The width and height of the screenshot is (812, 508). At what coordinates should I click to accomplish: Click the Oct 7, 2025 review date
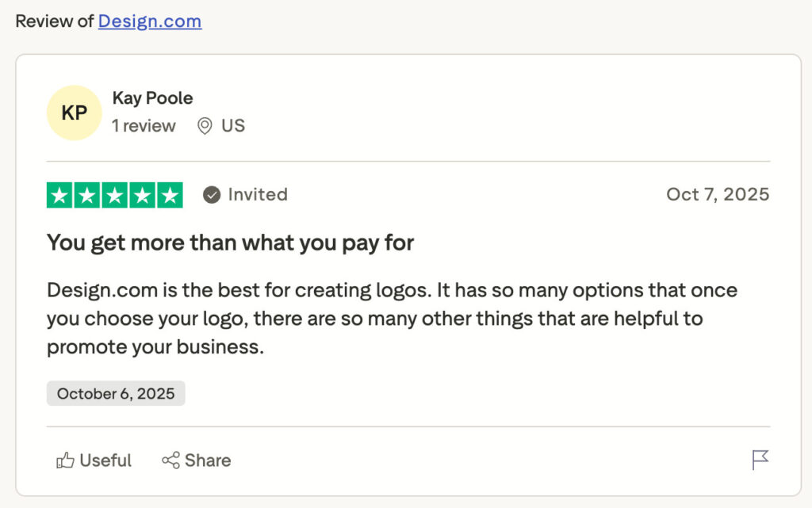click(718, 195)
